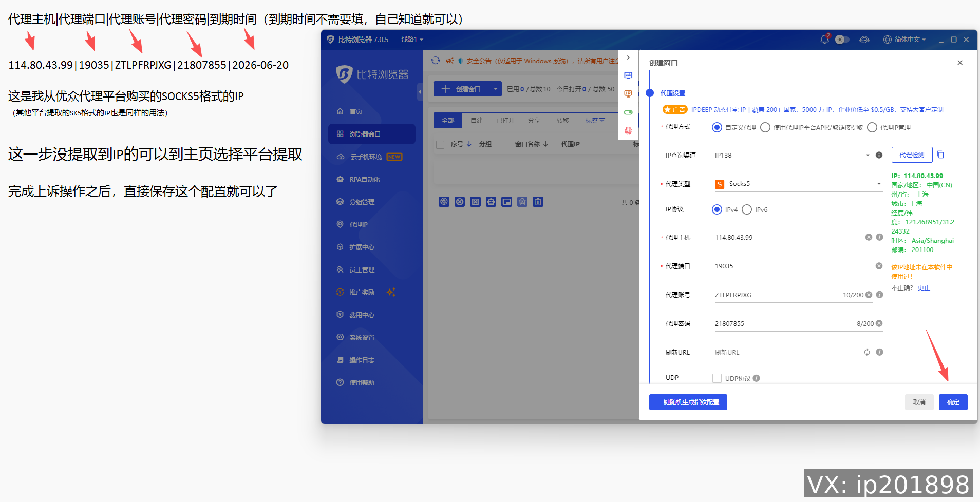Open 云手机环境 in the sidebar
The width and height of the screenshot is (980, 502).
[372, 157]
